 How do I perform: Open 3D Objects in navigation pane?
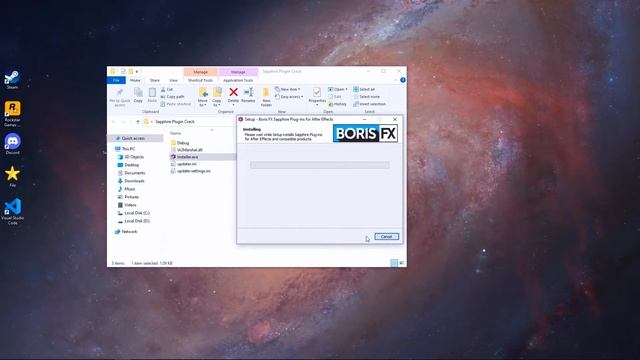click(x=134, y=157)
